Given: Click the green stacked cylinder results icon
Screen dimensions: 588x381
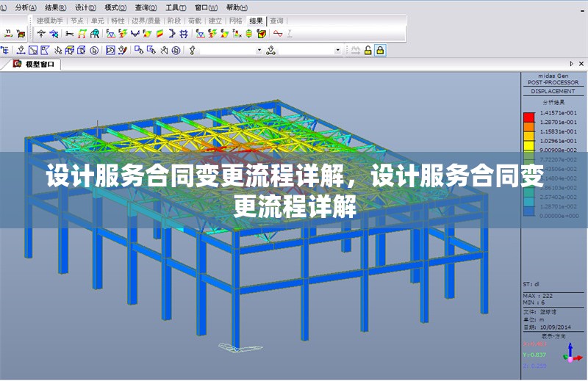Looking at the screenshot, I should 249,34.
